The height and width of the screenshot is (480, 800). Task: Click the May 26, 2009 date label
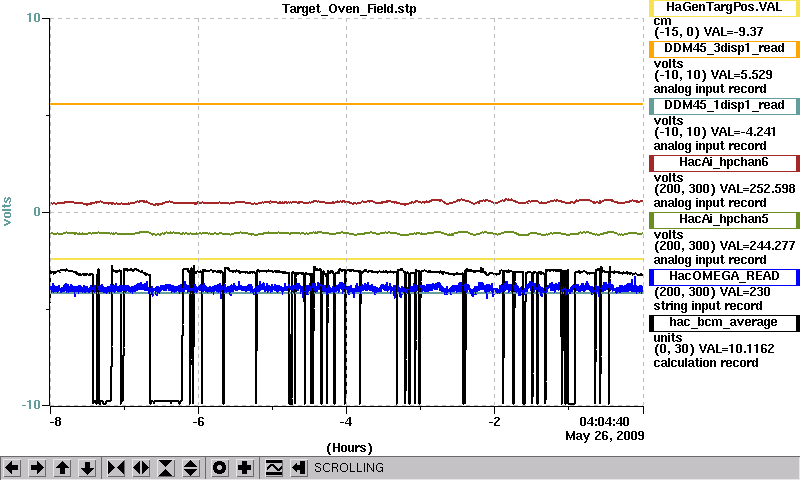[x=605, y=436]
